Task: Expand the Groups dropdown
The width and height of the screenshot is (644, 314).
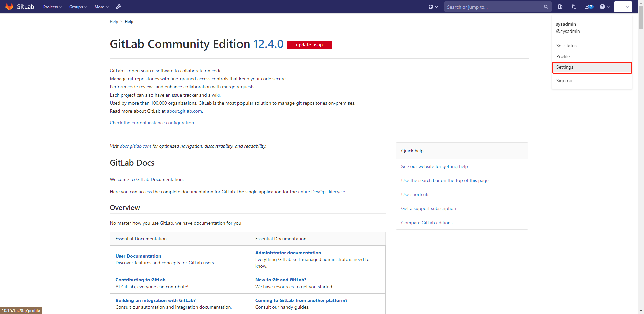Action: tap(78, 7)
